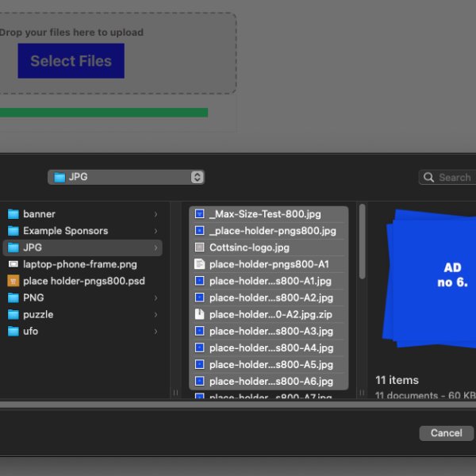This screenshot has height=476, width=476.
Task: Click the place holder-pngs800.psd file icon
Action: point(13,281)
